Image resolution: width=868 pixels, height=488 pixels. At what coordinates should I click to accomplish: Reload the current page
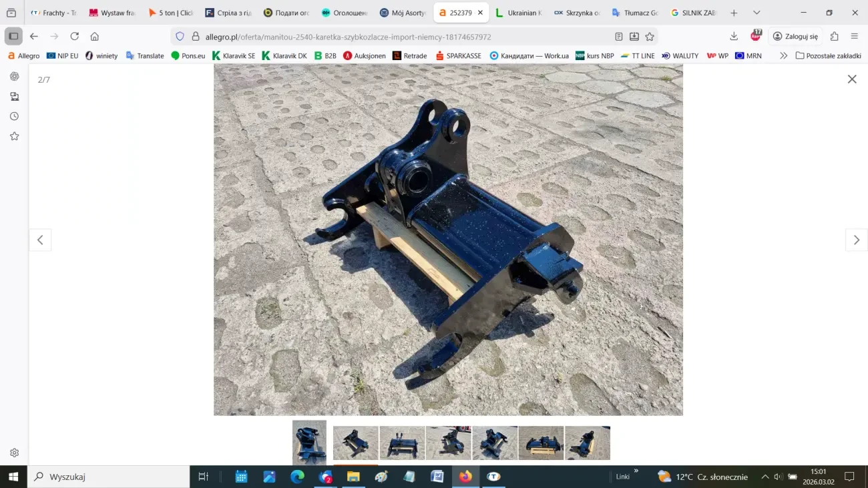(x=75, y=37)
